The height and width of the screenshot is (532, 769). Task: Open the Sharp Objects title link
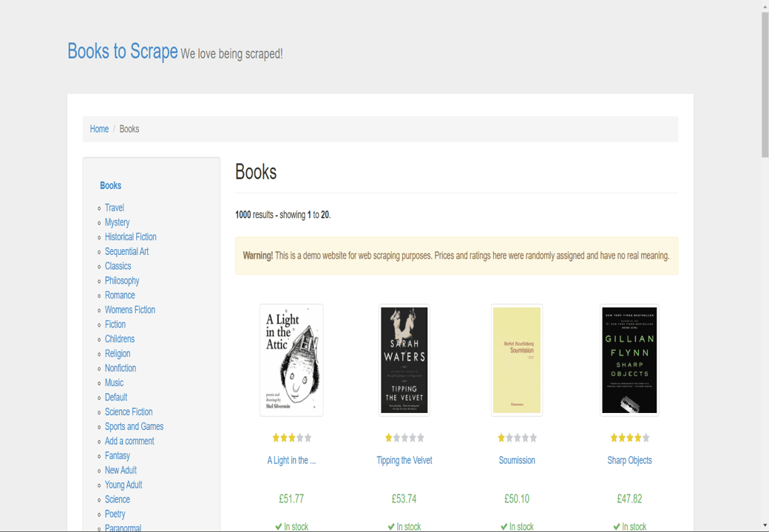click(x=629, y=460)
